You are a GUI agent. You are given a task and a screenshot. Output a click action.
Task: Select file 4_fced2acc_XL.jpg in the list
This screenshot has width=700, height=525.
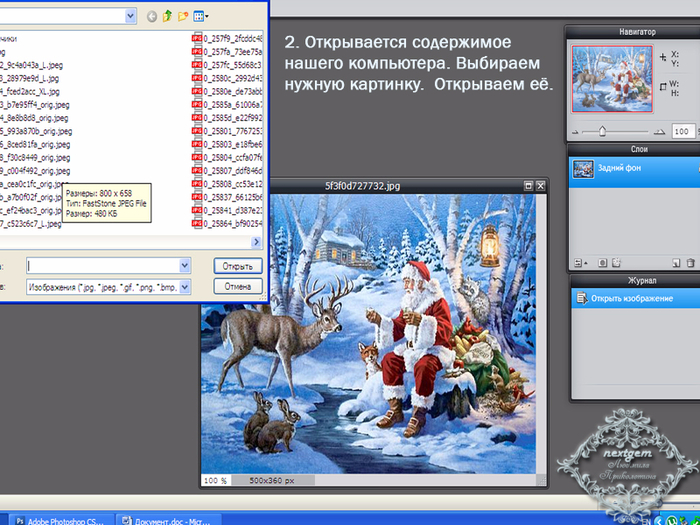point(30,92)
